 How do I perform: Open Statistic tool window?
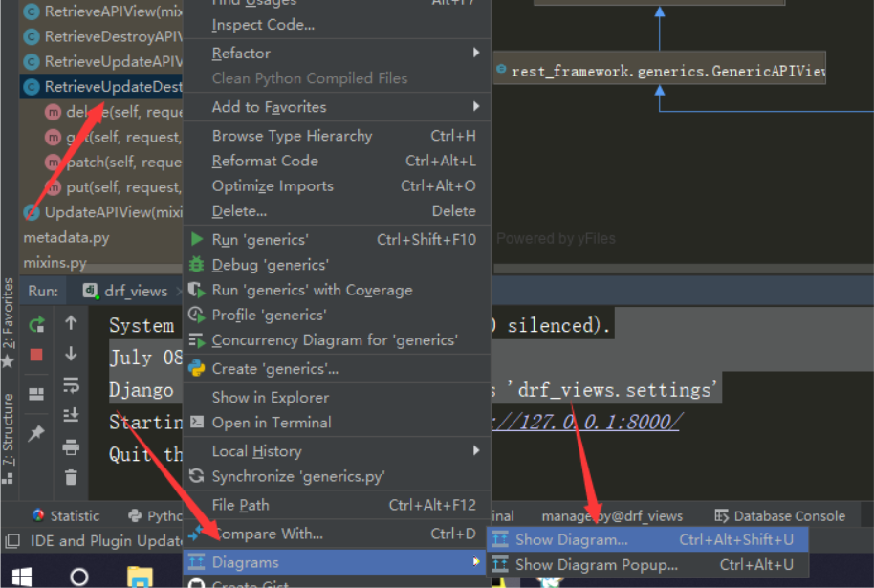[66, 516]
